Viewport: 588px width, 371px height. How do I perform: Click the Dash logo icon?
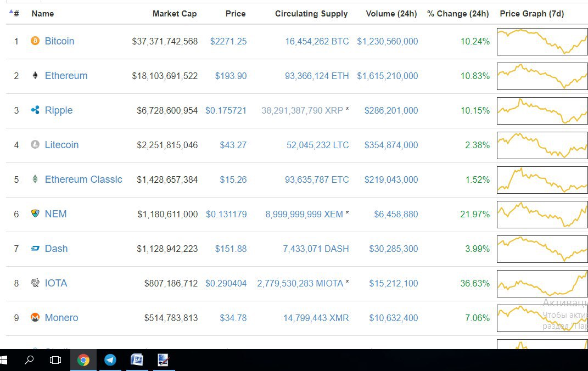pyautogui.click(x=35, y=248)
